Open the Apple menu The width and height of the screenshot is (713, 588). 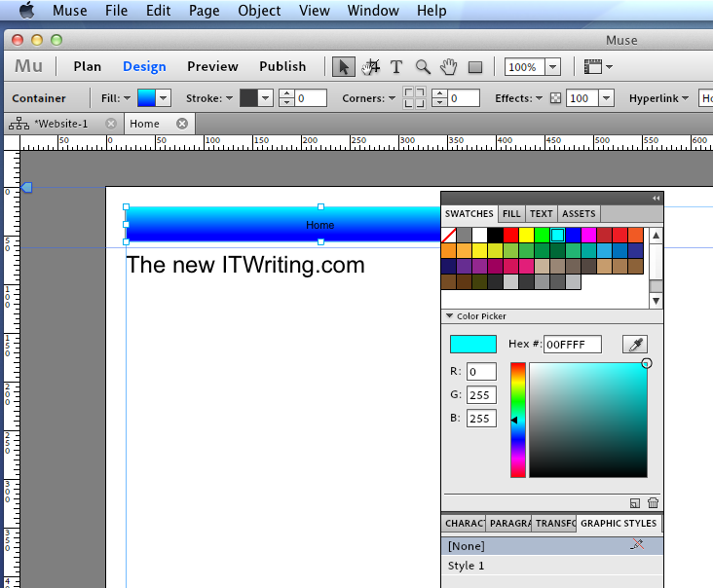pos(27,10)
